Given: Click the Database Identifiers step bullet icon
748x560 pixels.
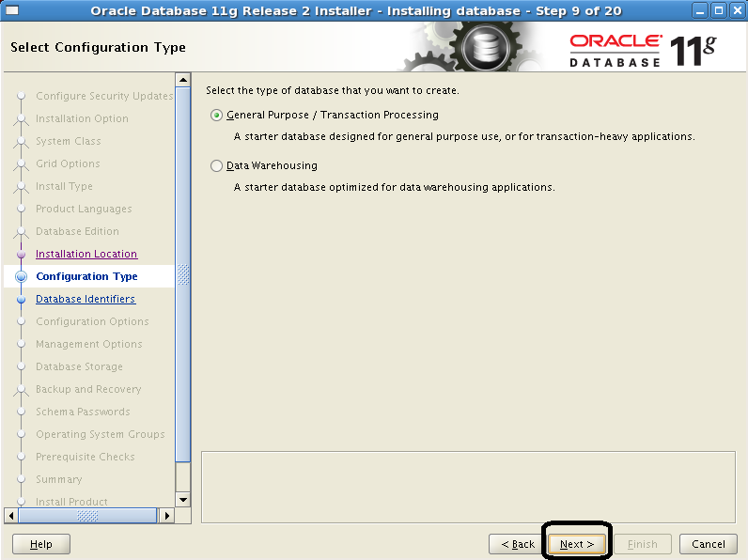Looking at the screenshot, I should (21, 300).
